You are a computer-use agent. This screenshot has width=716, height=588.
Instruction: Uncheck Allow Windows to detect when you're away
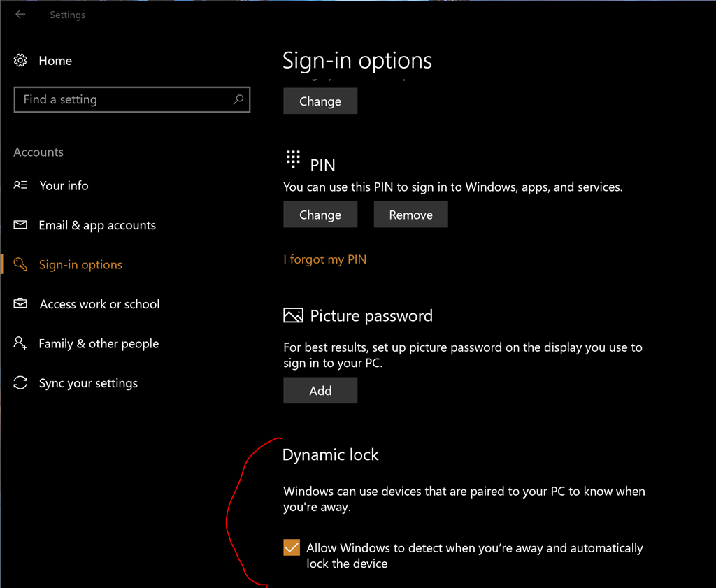point(292,547)
